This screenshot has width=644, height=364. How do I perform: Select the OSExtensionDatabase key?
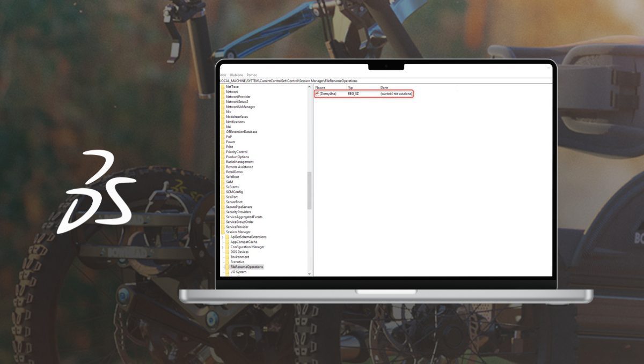[241, 132]
